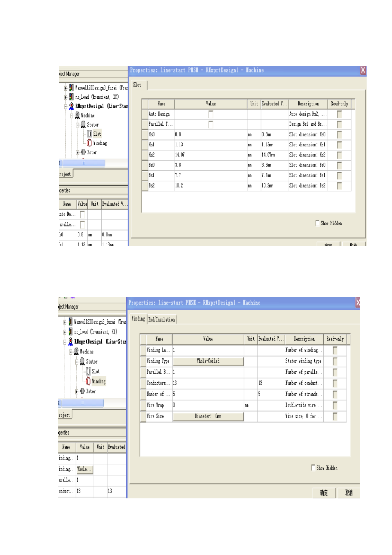
Task: Click Maxwell12DDesign3_furai icon beside Winding dialog
Action: pos(70,321)
